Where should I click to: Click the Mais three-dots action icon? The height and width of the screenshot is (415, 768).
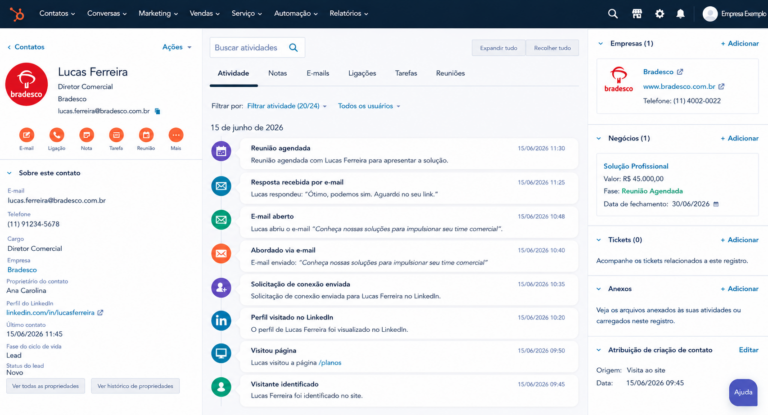[x=176, y=135]
